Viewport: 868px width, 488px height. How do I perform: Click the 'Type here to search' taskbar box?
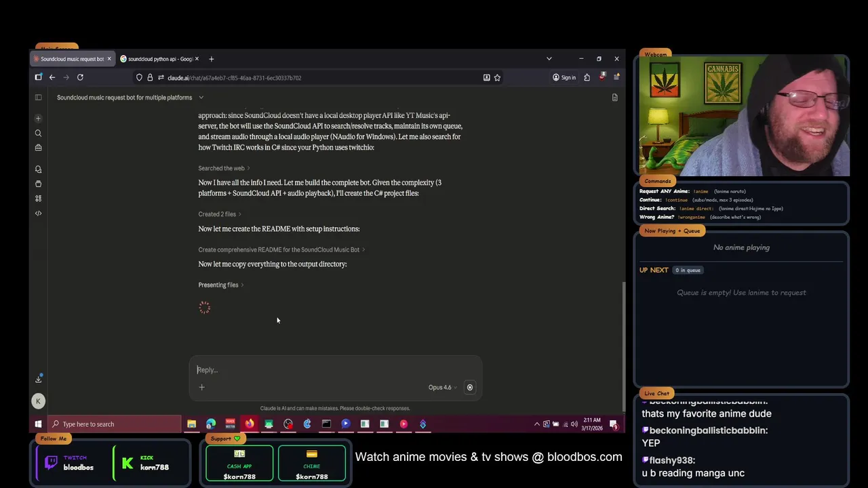pyautogui.click(x=114, y=424)
